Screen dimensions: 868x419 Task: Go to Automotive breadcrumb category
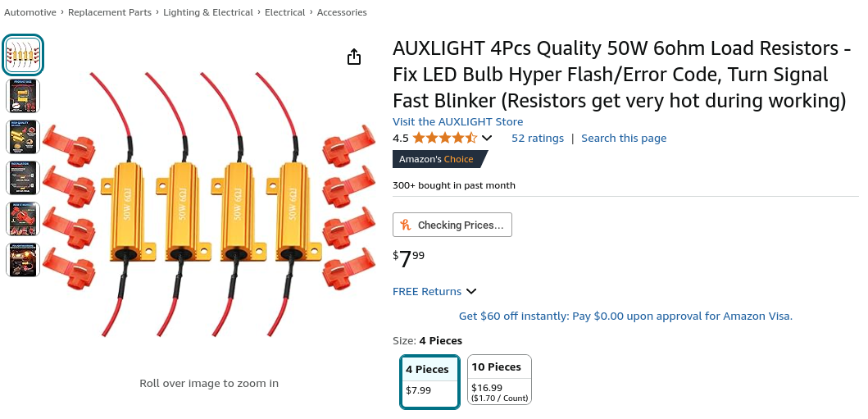tap(30, 12)
